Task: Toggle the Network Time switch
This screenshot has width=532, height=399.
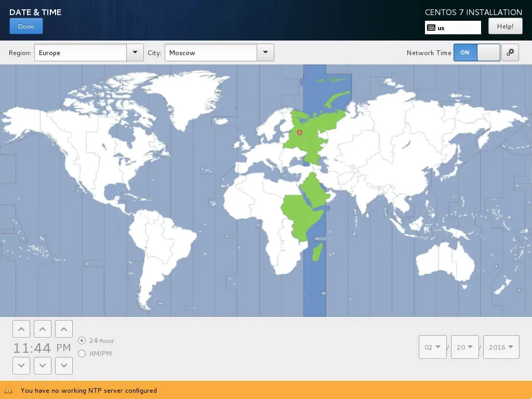Action: [x=477, y=52]
